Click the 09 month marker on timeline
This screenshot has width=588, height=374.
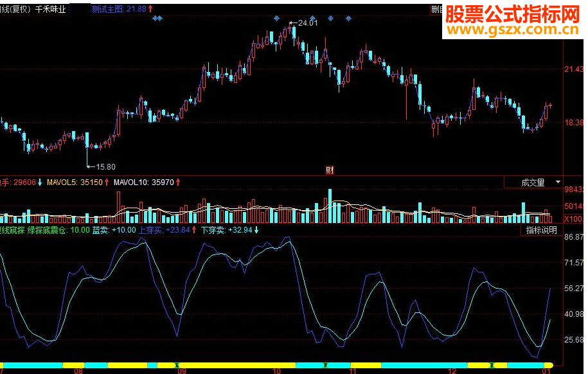[x=182, y=371]
